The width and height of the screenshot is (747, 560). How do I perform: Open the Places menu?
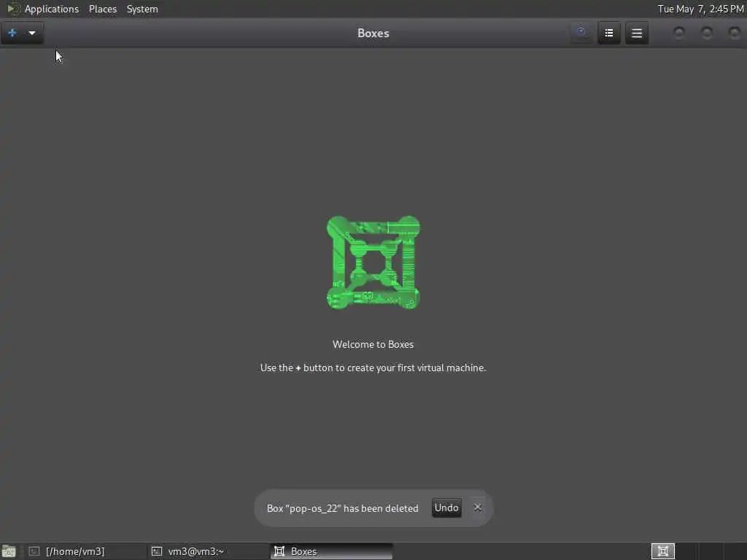tap(102, 9)
